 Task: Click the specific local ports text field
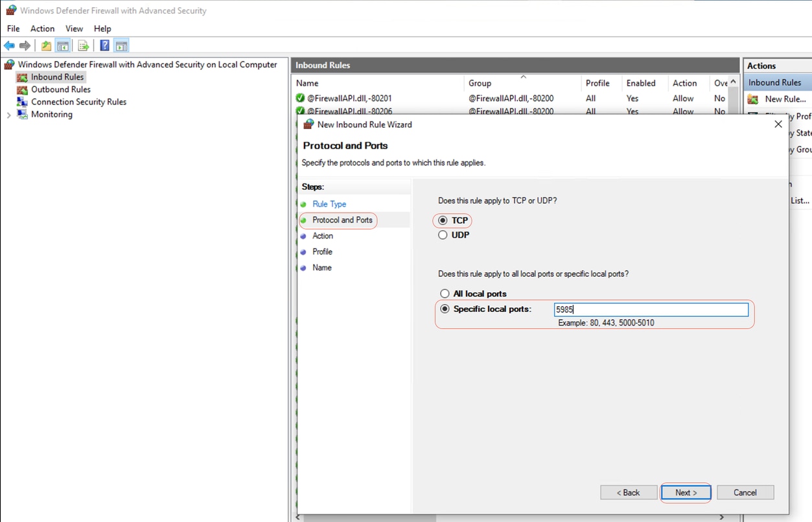click(651, 309)
